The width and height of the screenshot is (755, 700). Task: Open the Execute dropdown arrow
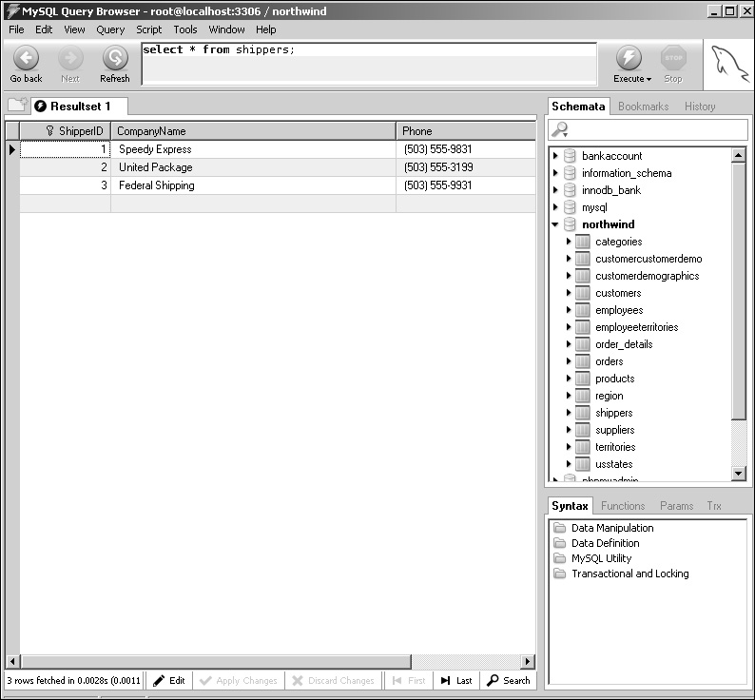point(649,79)
